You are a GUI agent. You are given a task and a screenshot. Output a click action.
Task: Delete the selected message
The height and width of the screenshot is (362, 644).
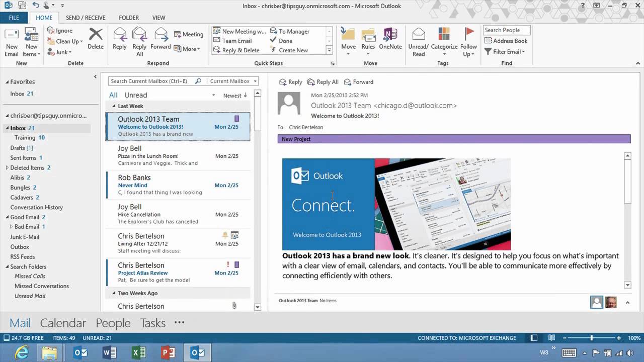[96, 39]
